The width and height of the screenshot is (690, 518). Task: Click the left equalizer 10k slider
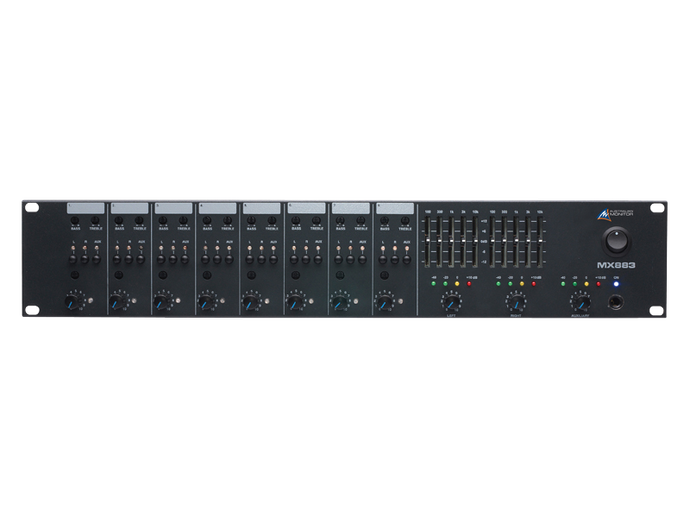click(x=475, y=242)
